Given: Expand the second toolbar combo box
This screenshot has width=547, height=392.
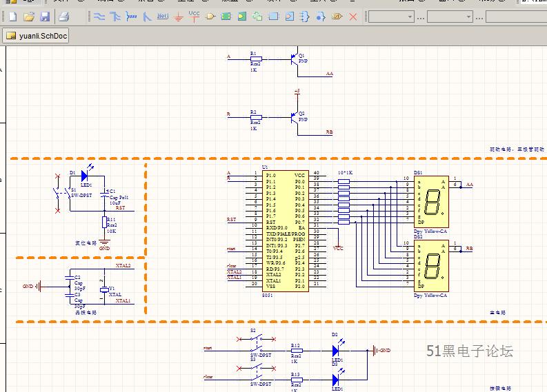Looking at the screenshot, I should 468,17.
